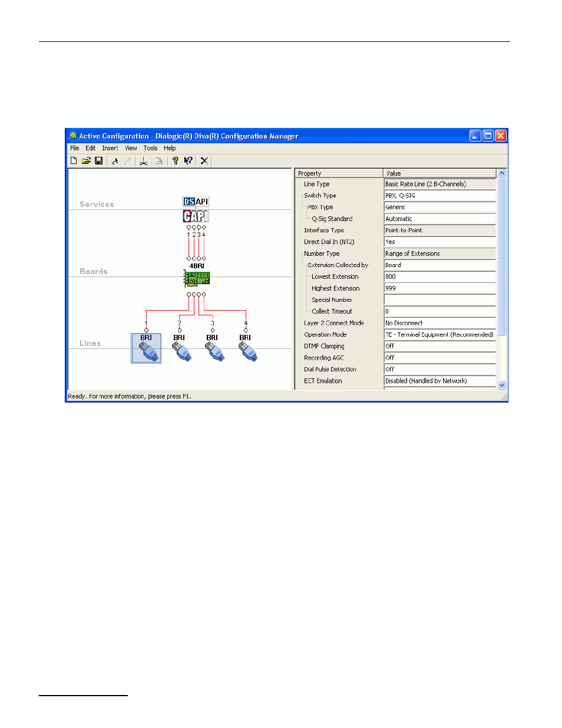The image size is (562, 728).
Task: Open the Tools menu
Action: tap(151, 149)
